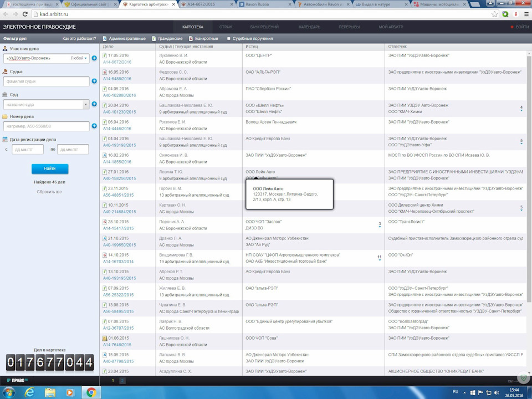Click the plus icon beside Номер дела field
Viewport: 532px width, 399px height.
[x=94, y=126]
